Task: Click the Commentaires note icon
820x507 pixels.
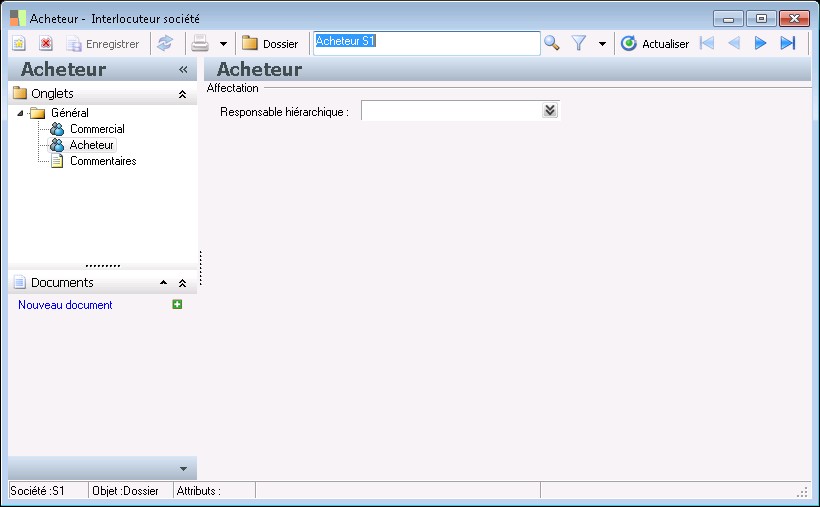Action: pos(57,161)
